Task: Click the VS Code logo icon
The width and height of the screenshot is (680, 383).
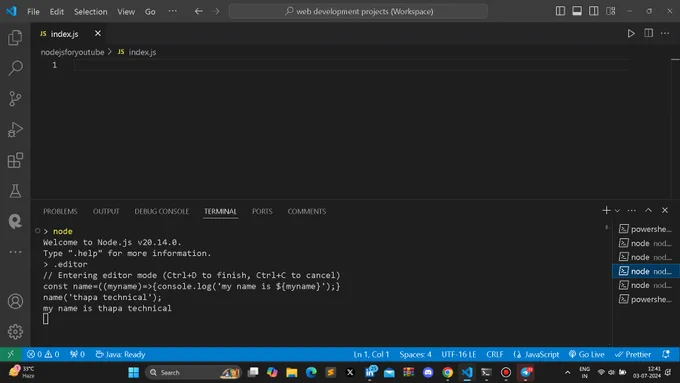Action: (11, 11)
